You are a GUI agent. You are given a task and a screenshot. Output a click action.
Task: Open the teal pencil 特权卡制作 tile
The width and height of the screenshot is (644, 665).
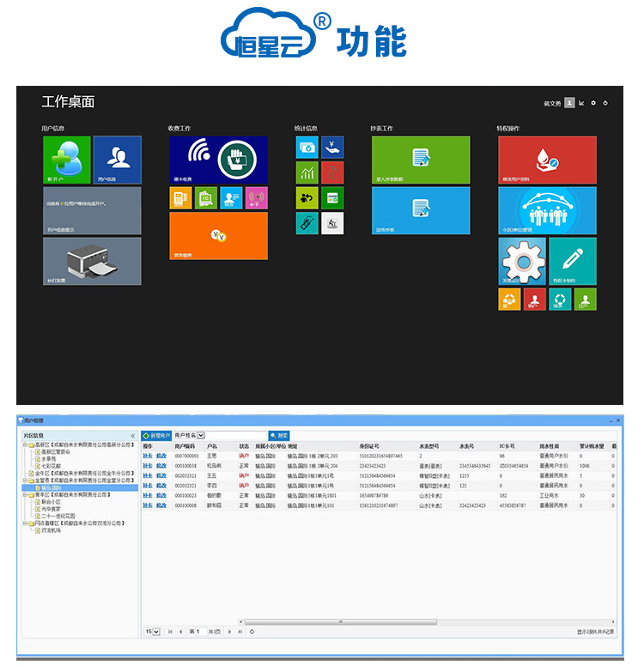(x=573, y=261)
